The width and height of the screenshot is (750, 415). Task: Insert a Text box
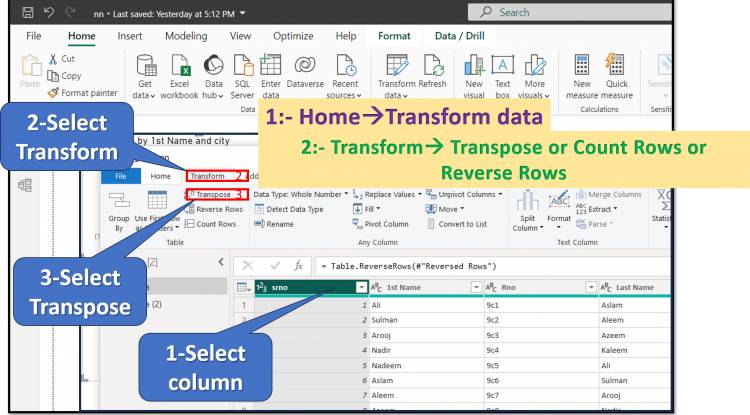(503, 76)
